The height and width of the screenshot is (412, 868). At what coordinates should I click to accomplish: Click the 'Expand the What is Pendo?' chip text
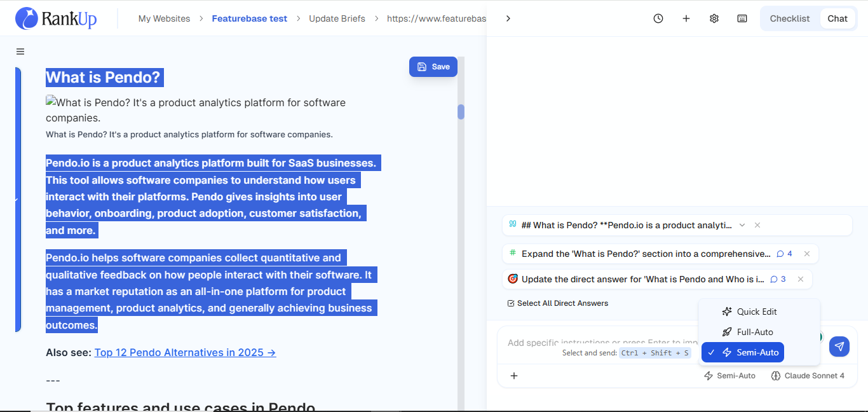[646, 254]
